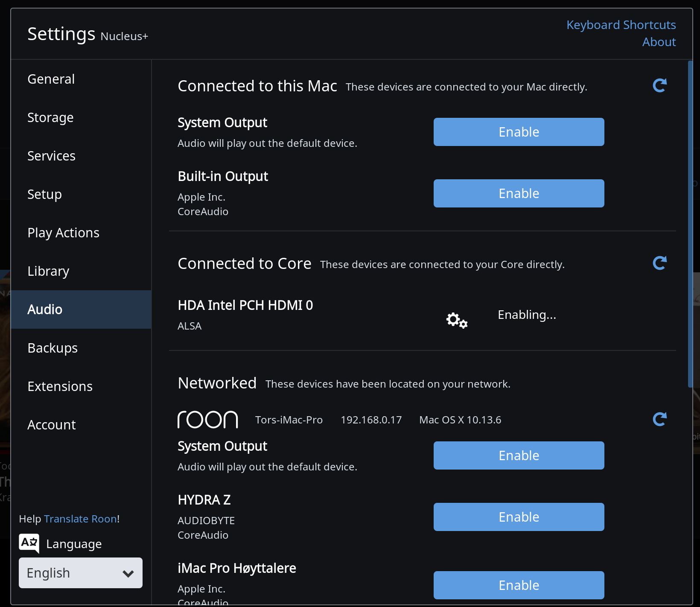Viewport: 700px width, 607px height.
Task: Open Account settings
Action: [x=81, y=425]
